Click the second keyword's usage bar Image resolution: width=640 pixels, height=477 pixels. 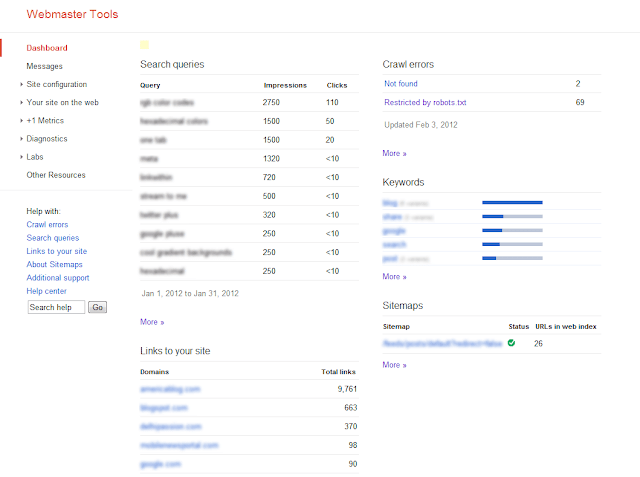point(512,216)
